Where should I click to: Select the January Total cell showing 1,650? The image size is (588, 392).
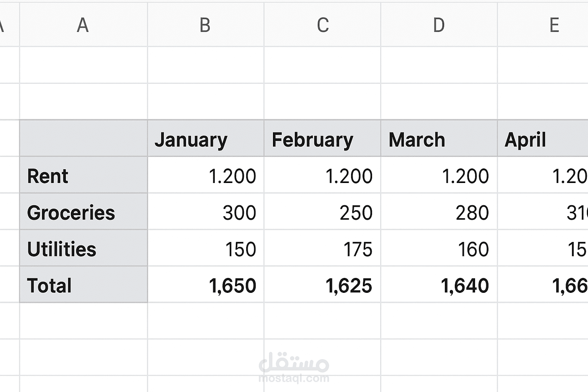(231, 285)
